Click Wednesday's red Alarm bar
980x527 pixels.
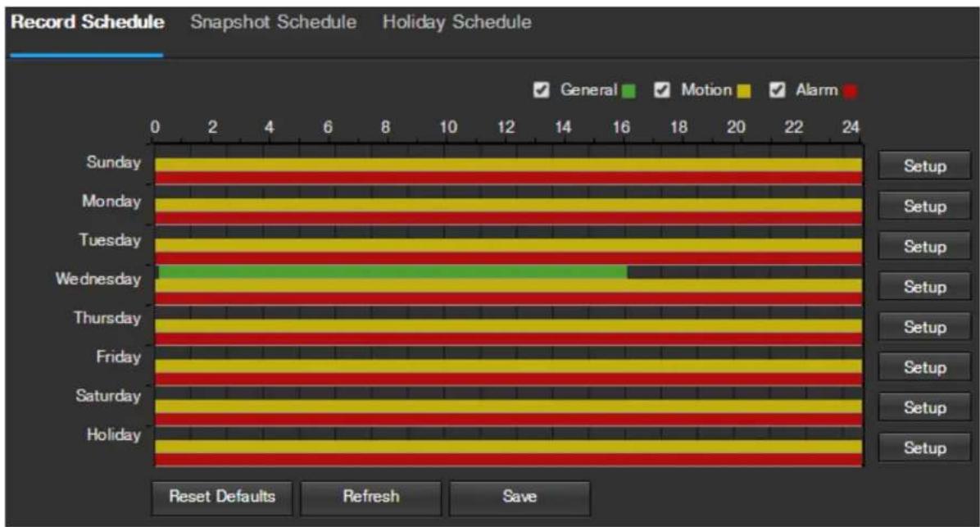point(509,298)
